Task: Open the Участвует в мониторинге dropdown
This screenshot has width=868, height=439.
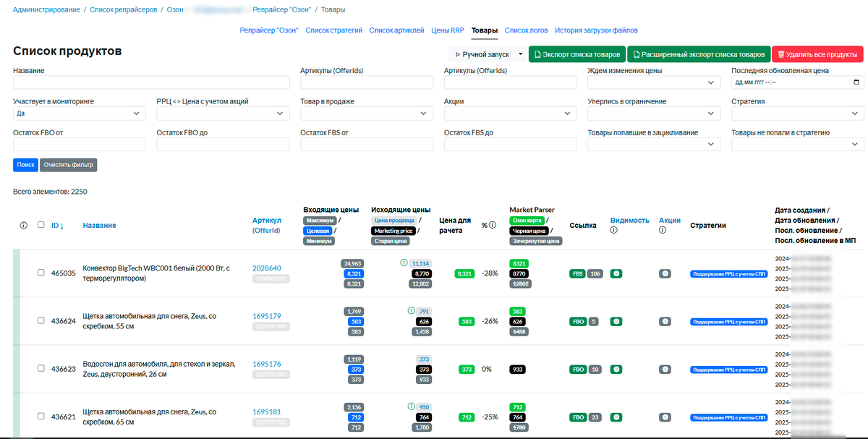Action: coord(80,114)
